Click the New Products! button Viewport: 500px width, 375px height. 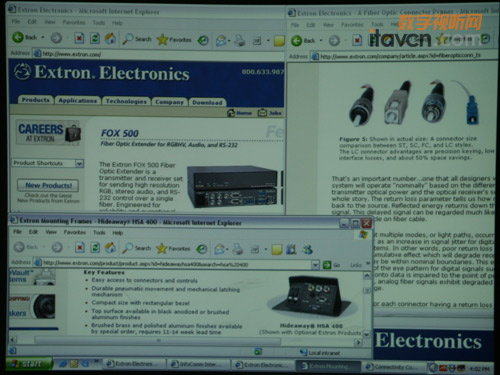[48, 185]
